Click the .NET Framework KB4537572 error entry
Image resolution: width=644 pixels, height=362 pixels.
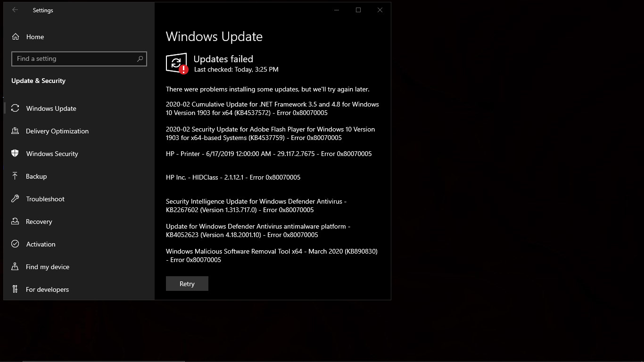272,108
